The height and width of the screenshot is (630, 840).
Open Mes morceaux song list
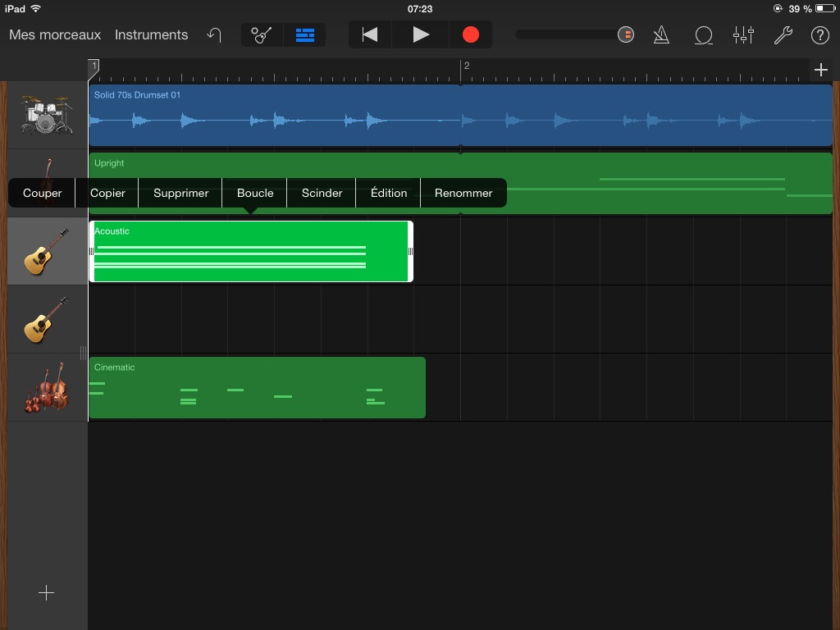[x=55, y=35]
